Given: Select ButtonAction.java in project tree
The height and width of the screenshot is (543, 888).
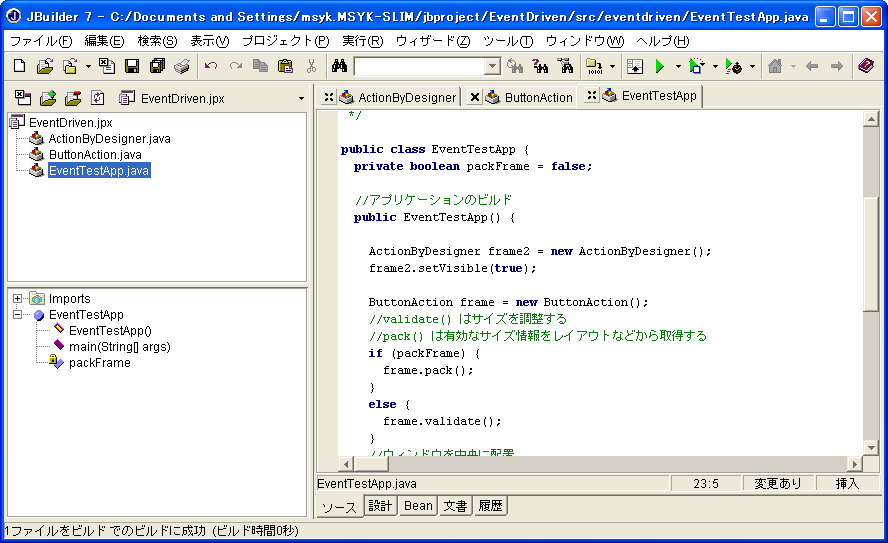Looking at the screenshot, I should pos(95,155).
